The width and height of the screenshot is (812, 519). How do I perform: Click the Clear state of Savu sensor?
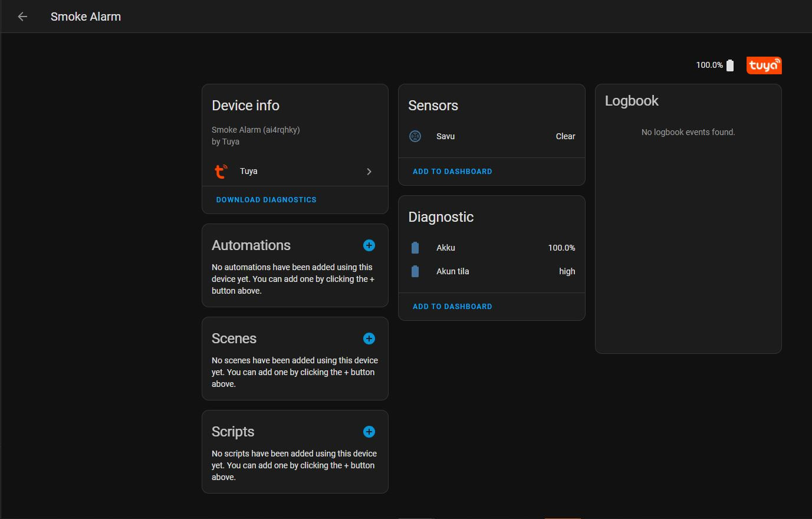[565, 136]
